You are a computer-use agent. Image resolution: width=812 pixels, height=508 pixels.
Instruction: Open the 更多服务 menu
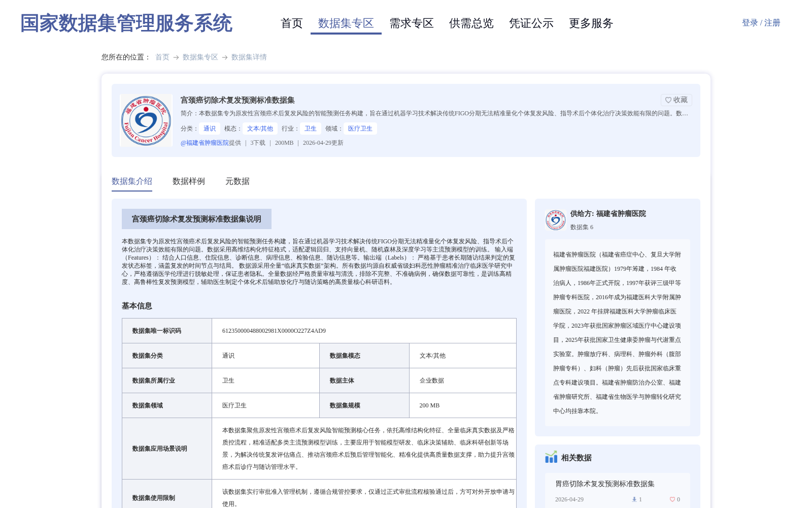[x=591, y=23]
